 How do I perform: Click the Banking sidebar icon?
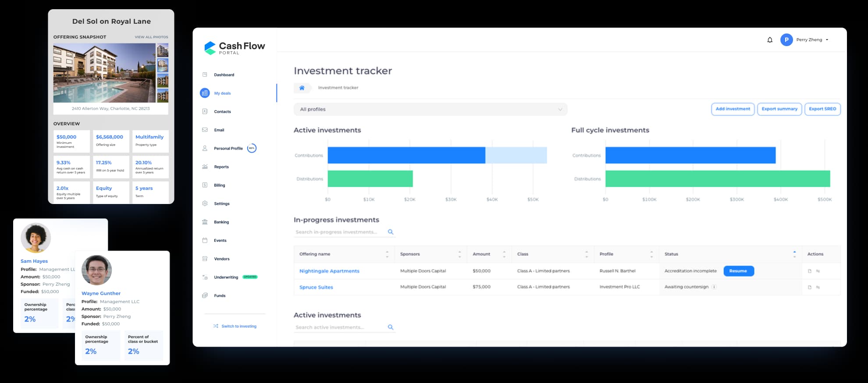205,222
